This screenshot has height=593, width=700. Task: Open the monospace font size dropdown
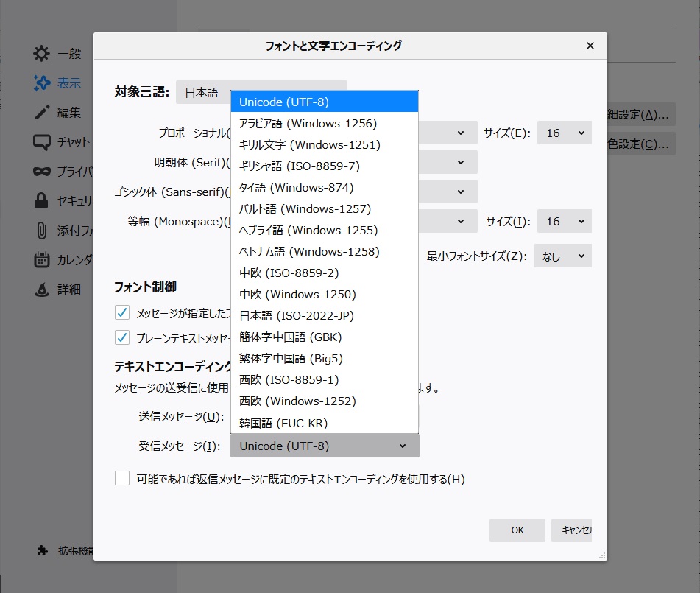(565, 221)
